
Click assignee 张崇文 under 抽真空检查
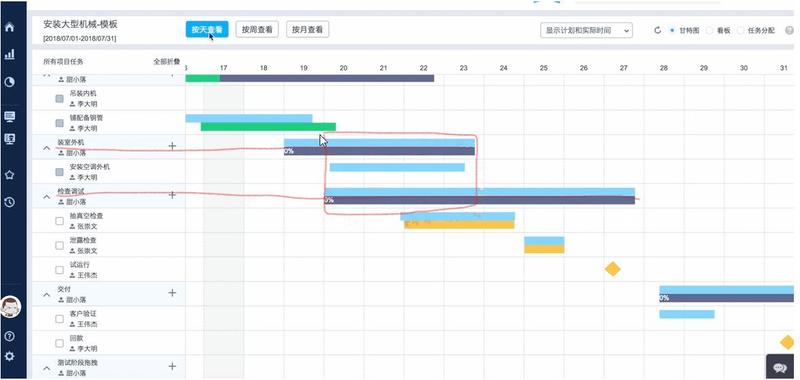click(87, 226)
